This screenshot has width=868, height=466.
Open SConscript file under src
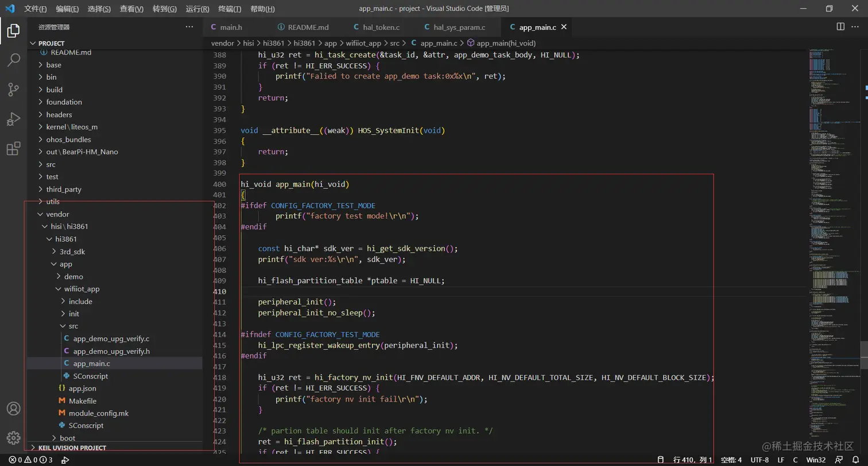coord(115,376)
